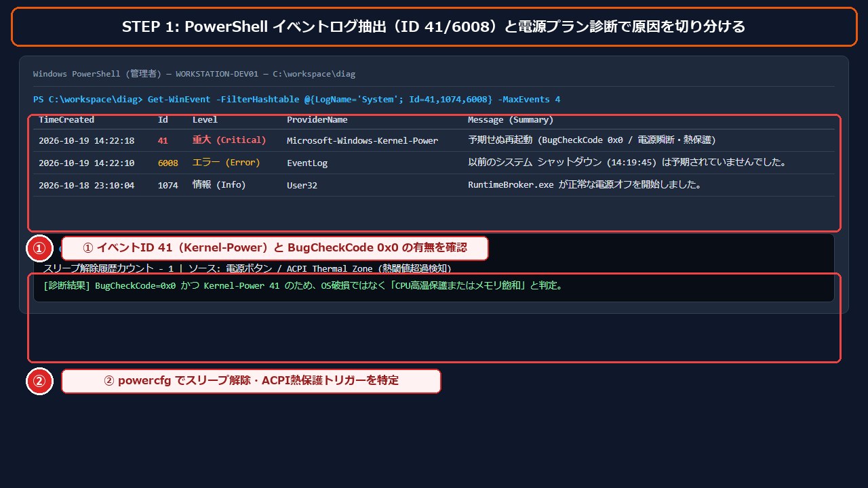Select event ID 6008
This screenshot has height=488, width=868.
click(168, 163)
